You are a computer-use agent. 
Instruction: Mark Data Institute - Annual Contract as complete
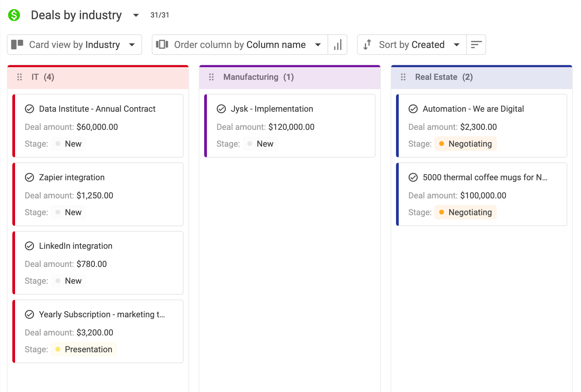(29, 109)
